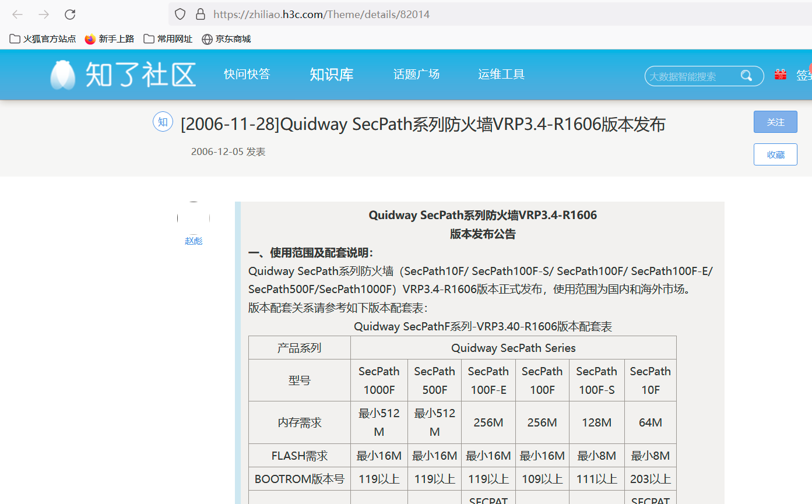Click the 203以上 BOOTROM cell
Viewport: 812px width, 504px height.
651,479
